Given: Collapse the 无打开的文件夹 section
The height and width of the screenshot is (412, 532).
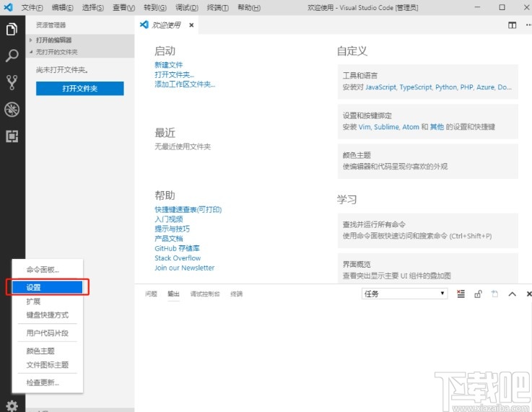Looking at the screenshot, I should pos(80,52).
